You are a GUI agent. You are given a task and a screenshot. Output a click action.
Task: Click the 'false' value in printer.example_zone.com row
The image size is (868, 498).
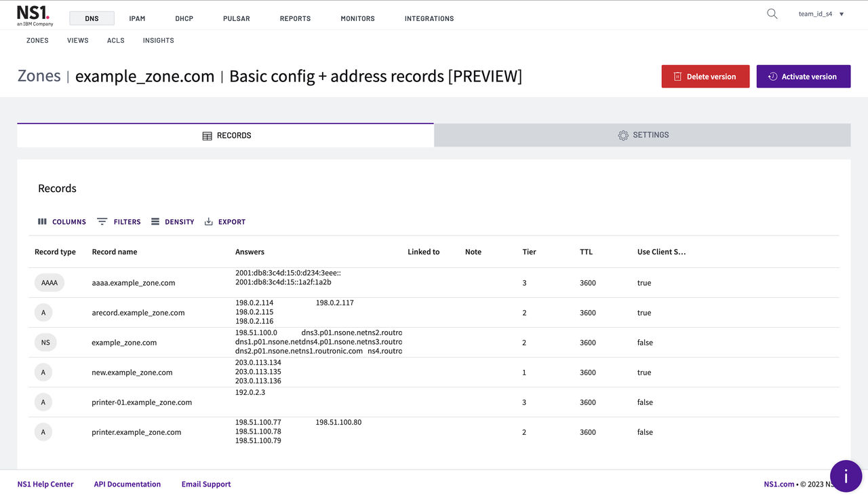(x=645, y=432)
